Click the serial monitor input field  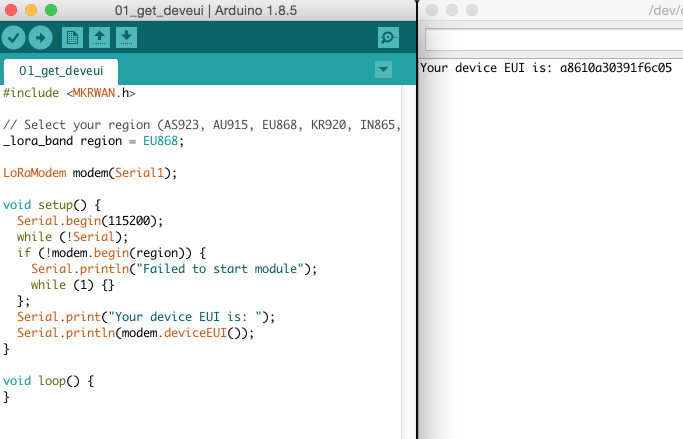coord(554,41)
